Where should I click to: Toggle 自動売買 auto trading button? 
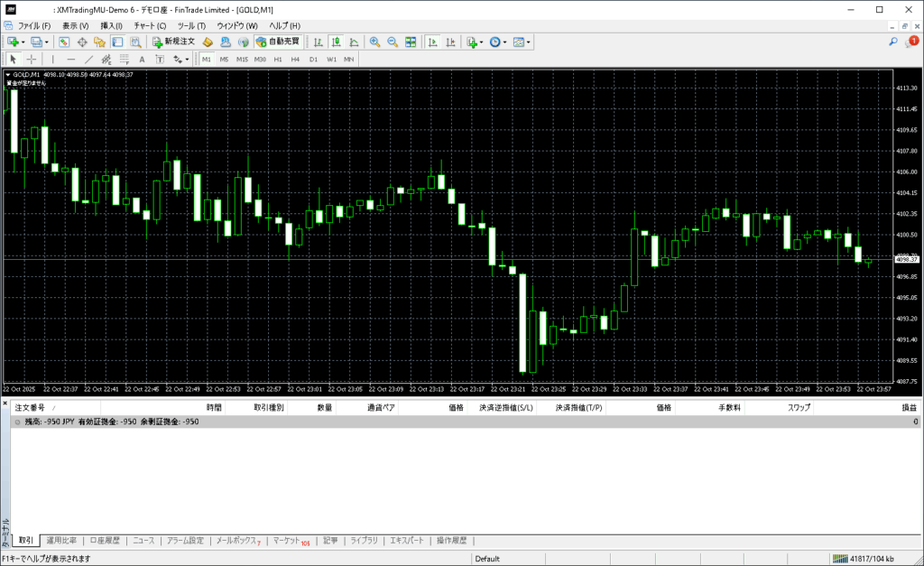279,42
